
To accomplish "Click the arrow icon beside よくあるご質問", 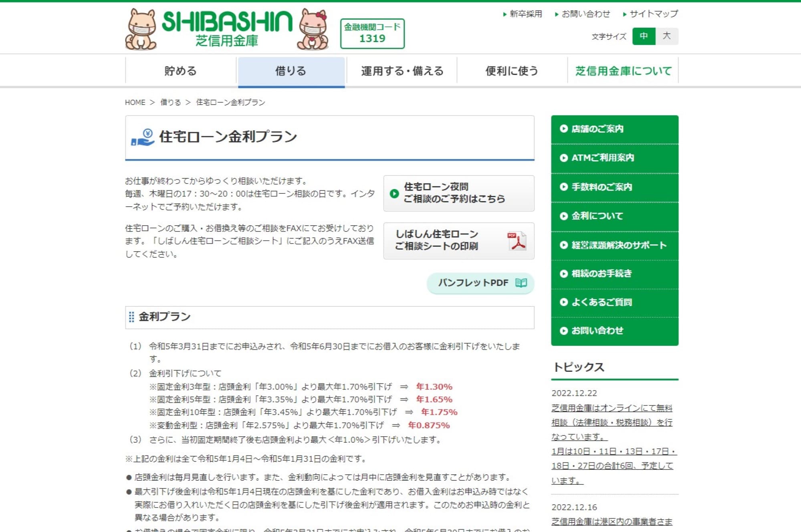I will coord(564,302).
